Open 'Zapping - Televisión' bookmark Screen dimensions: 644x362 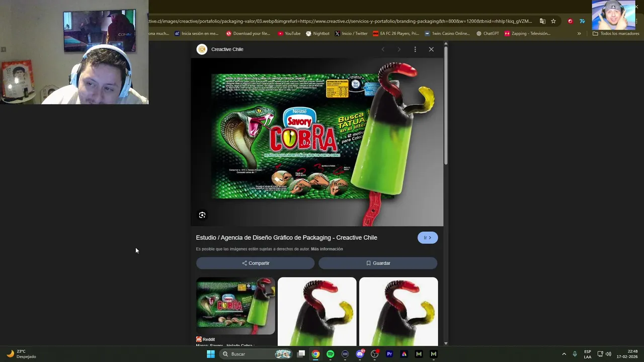(x=527, y=34)
